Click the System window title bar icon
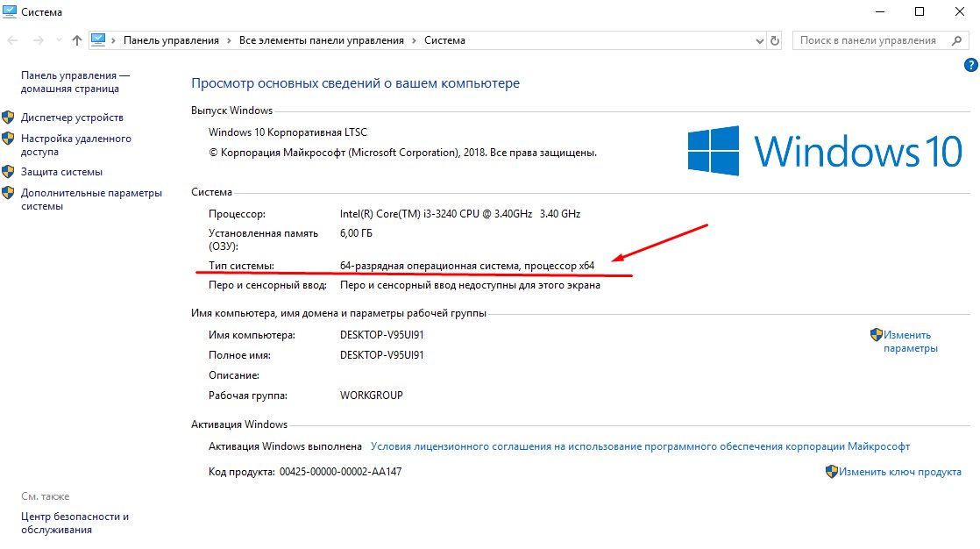 [10, 11]
